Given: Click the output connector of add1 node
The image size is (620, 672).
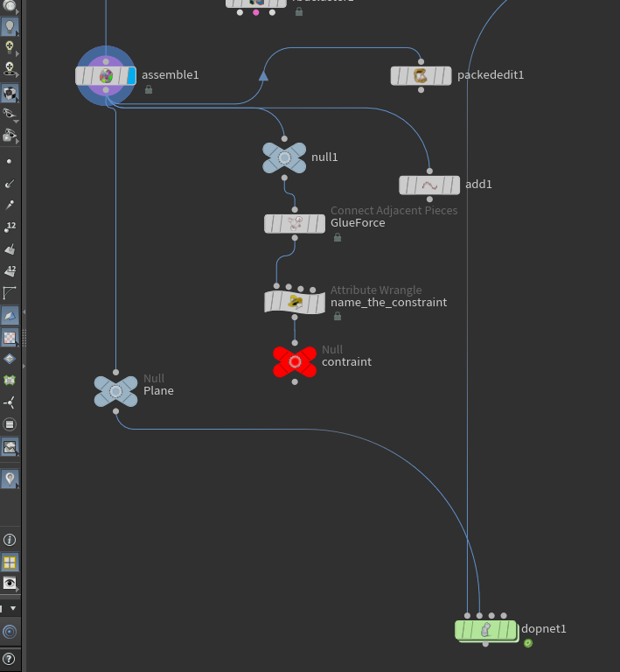Looking at the screenshot, I should coord(429,199).
